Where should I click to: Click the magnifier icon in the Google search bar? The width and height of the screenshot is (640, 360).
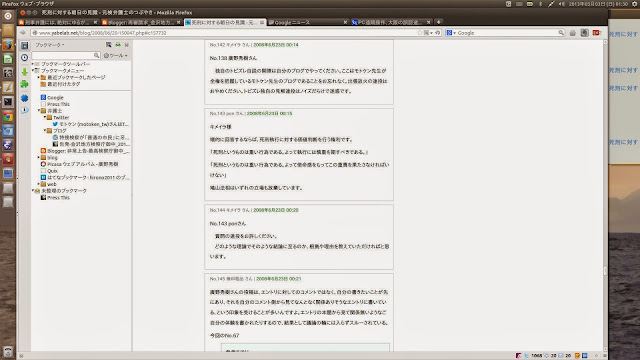(561, 33)
